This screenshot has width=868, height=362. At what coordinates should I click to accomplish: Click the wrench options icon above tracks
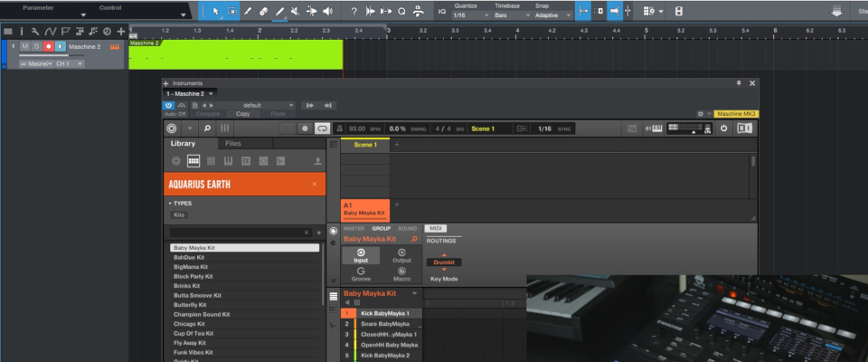[x=35, y=32]
